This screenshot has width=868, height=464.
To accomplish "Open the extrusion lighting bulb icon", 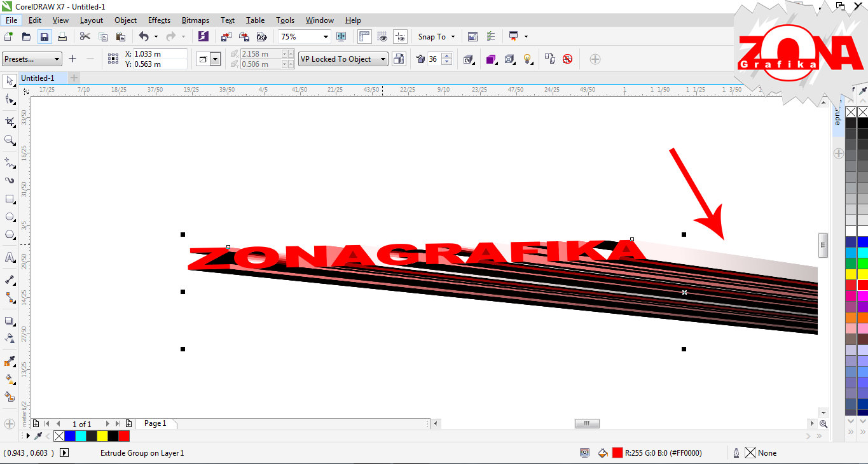I will tap(527, 59).
